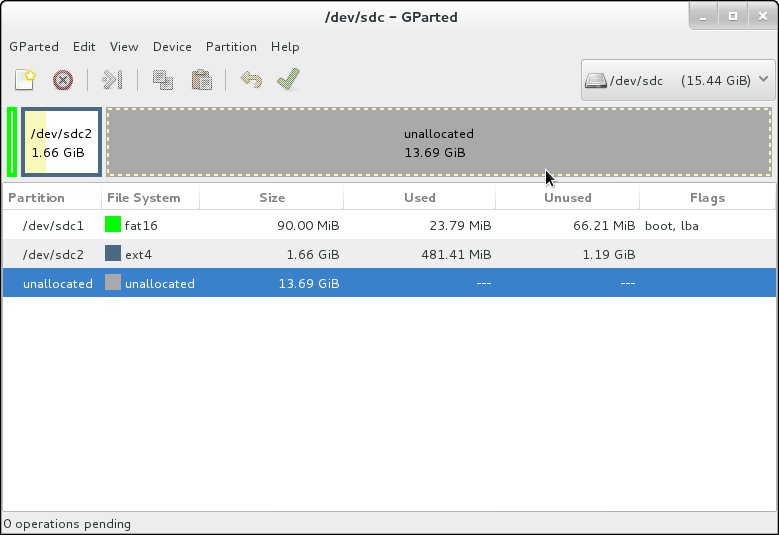Click the File System column header
Image resolution: width=779 pixels, height=535 pixels.
tap(151, 198)
